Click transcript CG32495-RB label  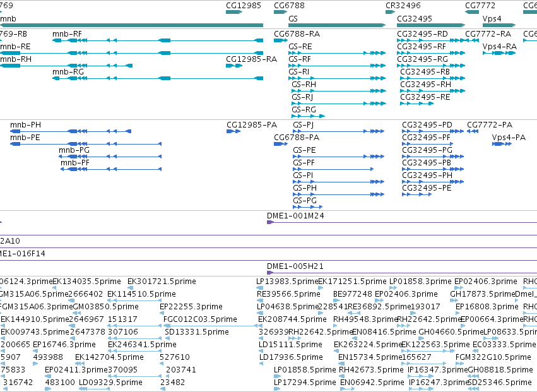(425, 72)
